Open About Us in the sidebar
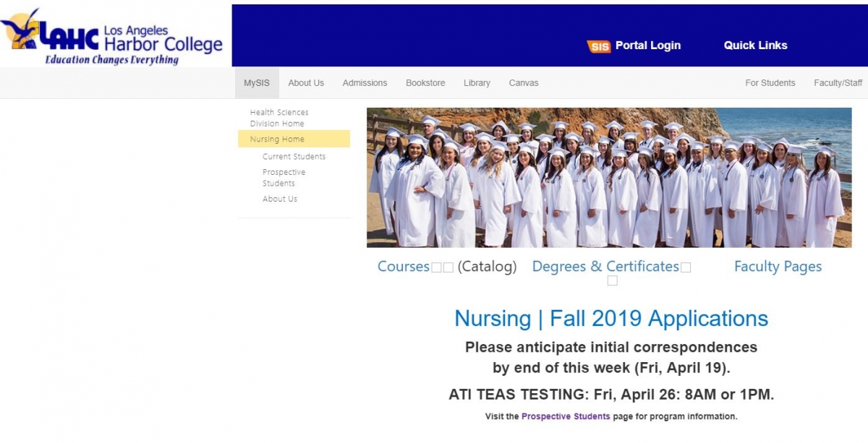The height and width of the screenshot is (443, 868). click(280, 199)
